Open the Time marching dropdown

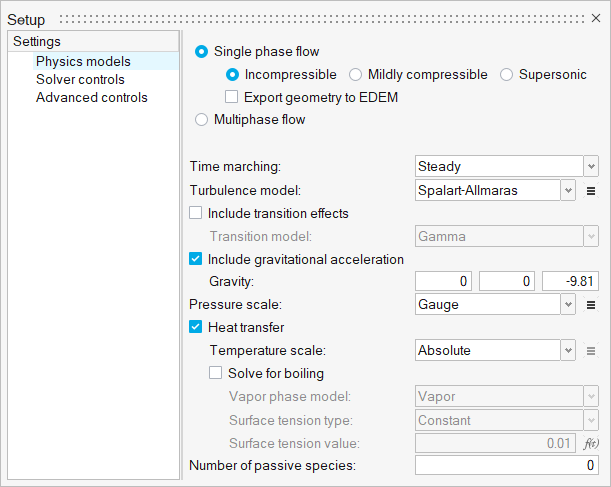click(506, 167)
